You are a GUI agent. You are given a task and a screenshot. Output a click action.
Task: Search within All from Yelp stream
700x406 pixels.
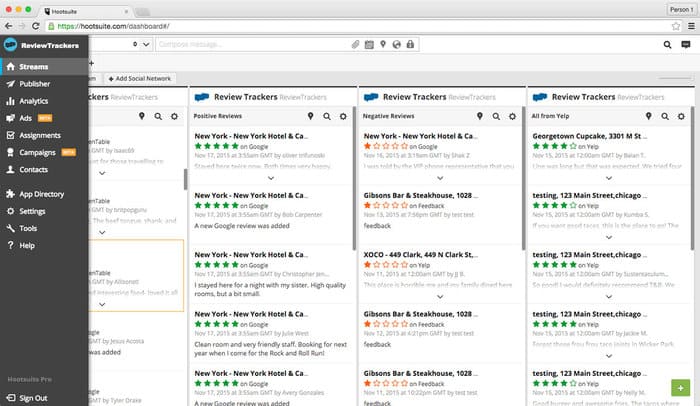point(665,116)
